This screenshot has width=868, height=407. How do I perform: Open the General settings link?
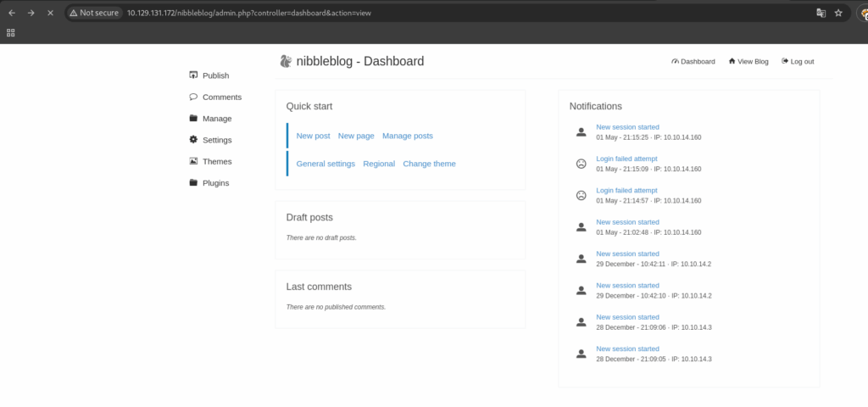point(325,164)
